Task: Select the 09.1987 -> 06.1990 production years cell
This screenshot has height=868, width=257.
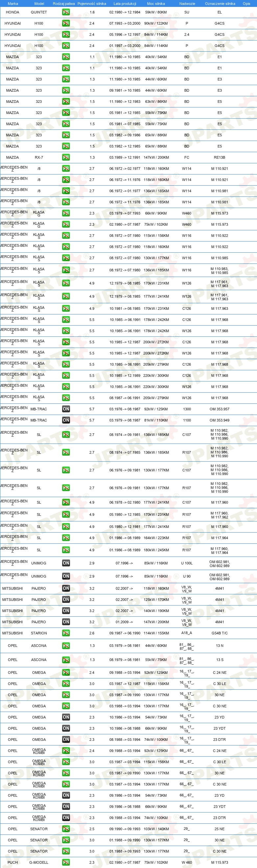Action: coord(125,633)
